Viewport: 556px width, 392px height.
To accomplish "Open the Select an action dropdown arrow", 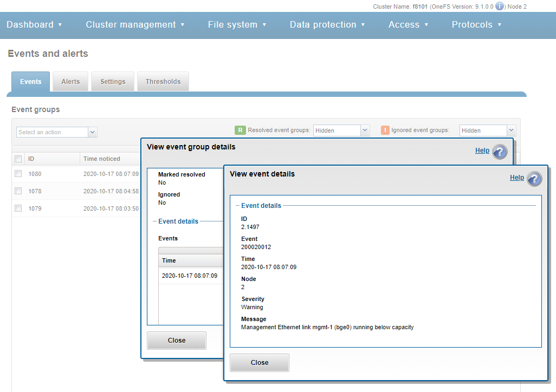I will pos(92,132).
